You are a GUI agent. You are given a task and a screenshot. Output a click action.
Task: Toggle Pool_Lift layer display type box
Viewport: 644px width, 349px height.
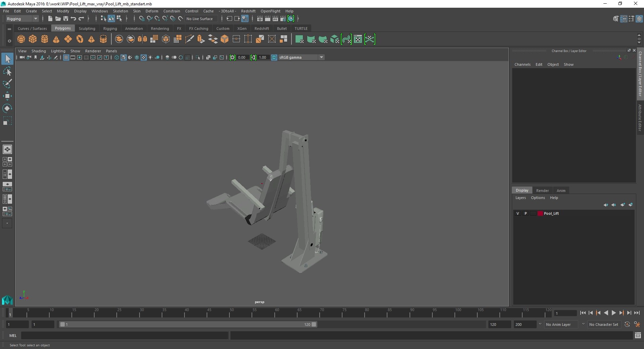[x=533, y=213]
